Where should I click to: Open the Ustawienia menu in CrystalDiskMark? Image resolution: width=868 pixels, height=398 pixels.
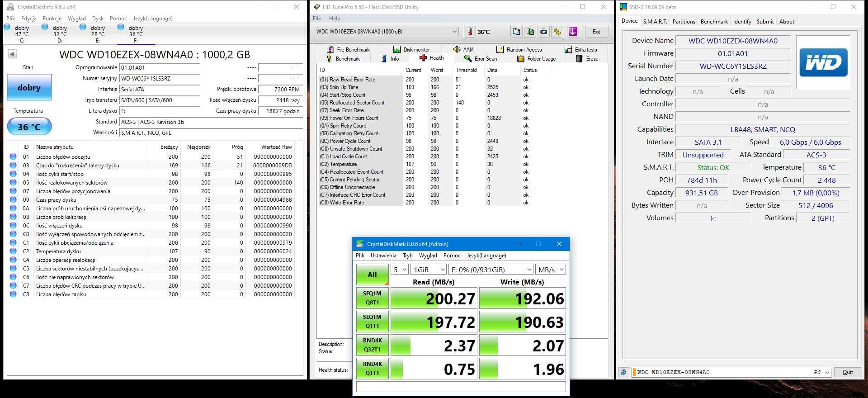click(383, 256)
